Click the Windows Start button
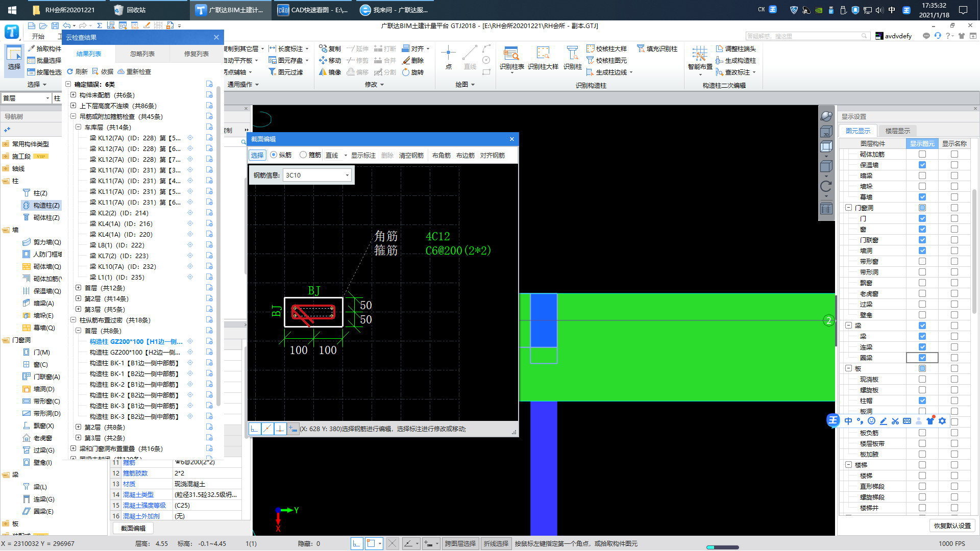Image resolution: width=980 pixels, height=551 pixels. [12, 10]
